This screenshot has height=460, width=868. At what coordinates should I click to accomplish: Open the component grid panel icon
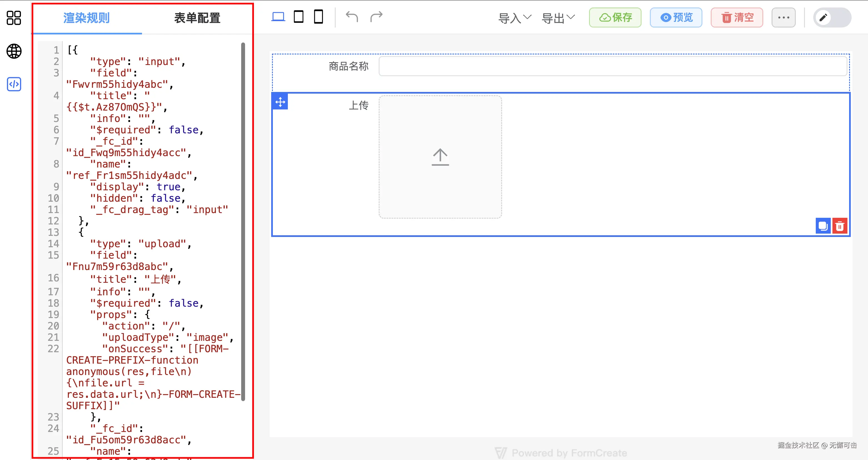pyautogui.click(x=14, y=18)
